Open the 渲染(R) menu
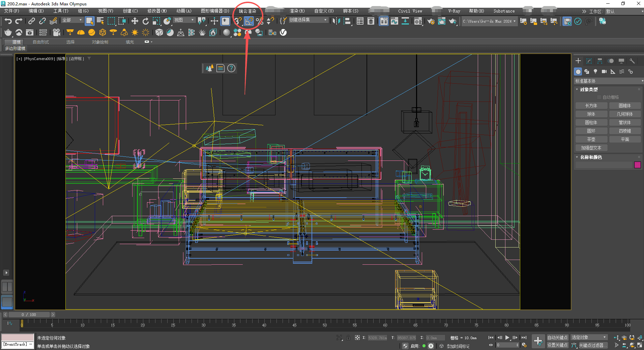Image resolution: width=644 pixels, height=350 pixels. click(297, 11)
